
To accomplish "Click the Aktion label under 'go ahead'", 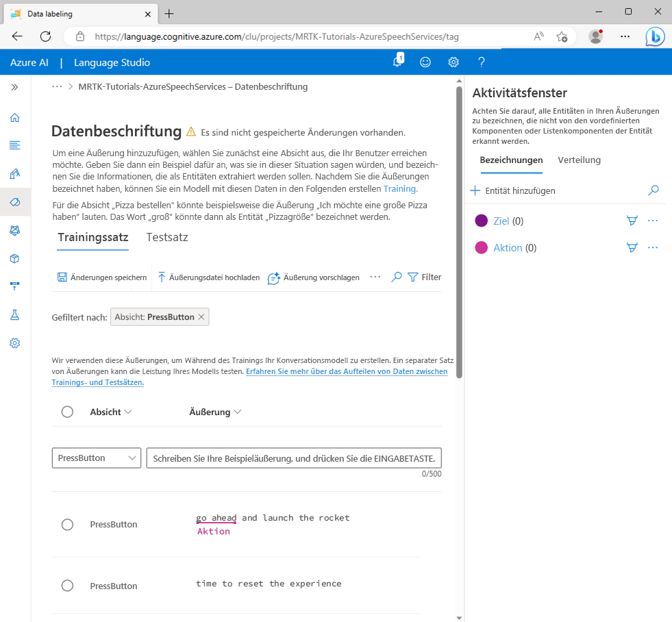I will coord(214,532).
